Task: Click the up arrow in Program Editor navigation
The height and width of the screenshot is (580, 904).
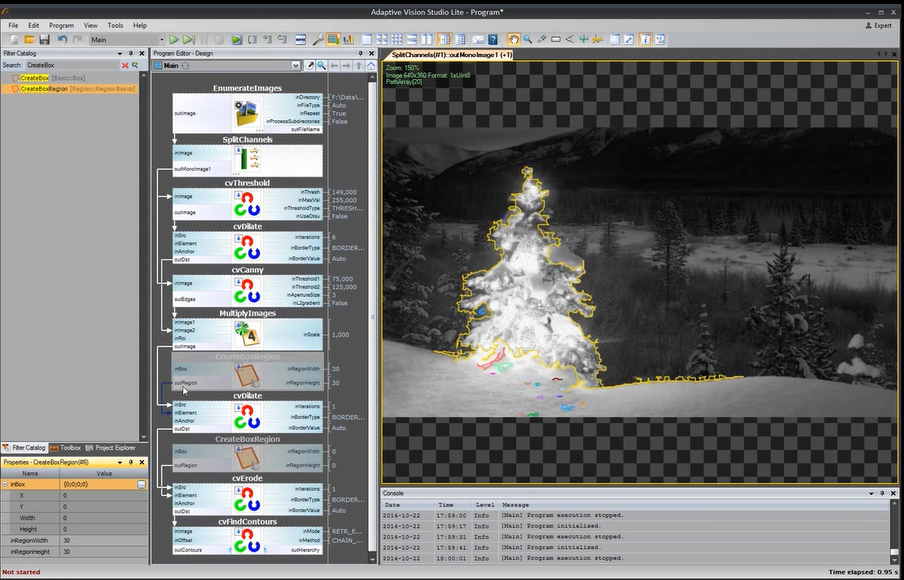Action: tap(359, 66)
